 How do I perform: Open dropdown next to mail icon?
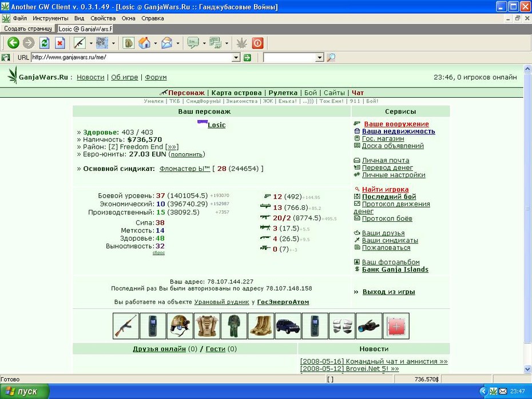(x=178, y=43)
